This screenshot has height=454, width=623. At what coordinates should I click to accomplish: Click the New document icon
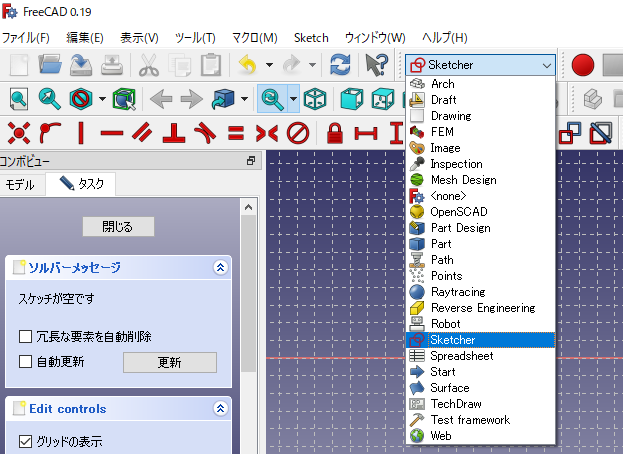(19, 65)
